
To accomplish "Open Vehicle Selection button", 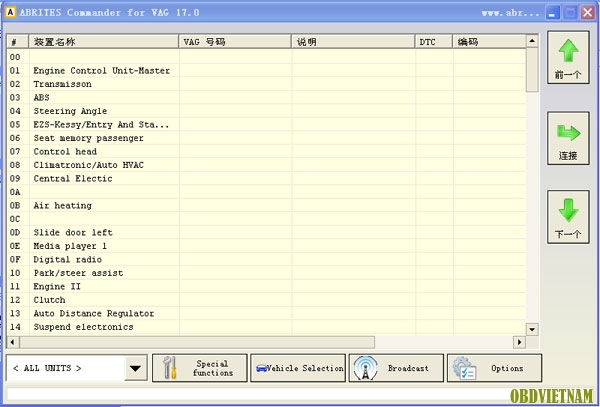I will coord(298,368).
